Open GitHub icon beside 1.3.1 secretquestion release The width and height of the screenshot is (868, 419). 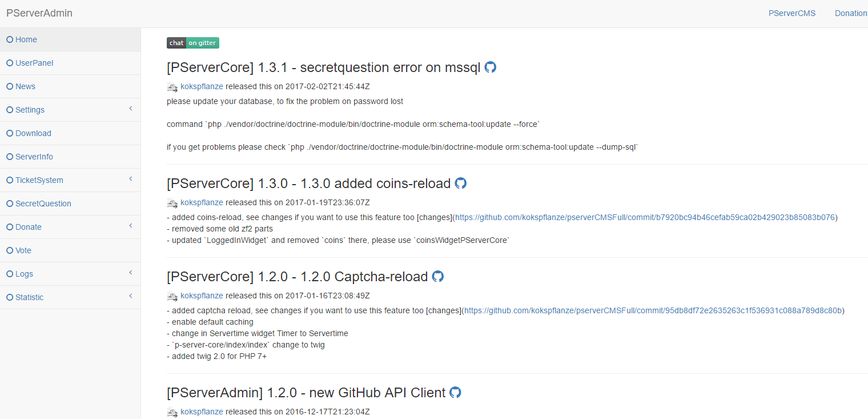[491, 67]
